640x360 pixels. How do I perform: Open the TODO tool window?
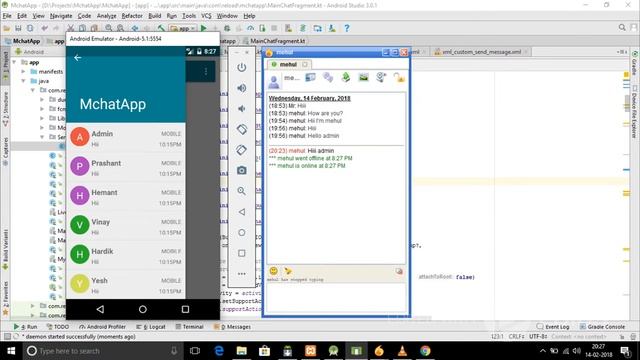coord(58,327)
